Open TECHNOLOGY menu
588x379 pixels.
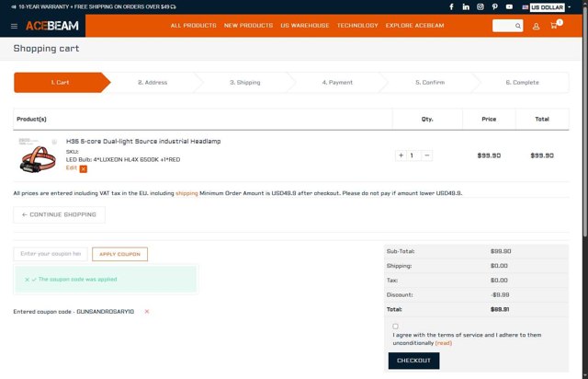point(357,26)
